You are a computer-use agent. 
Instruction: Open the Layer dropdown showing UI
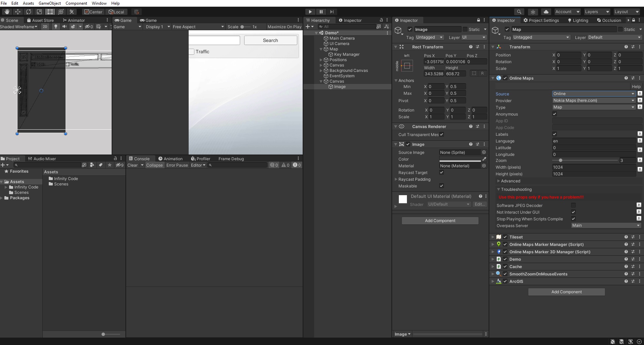point(474,37)
